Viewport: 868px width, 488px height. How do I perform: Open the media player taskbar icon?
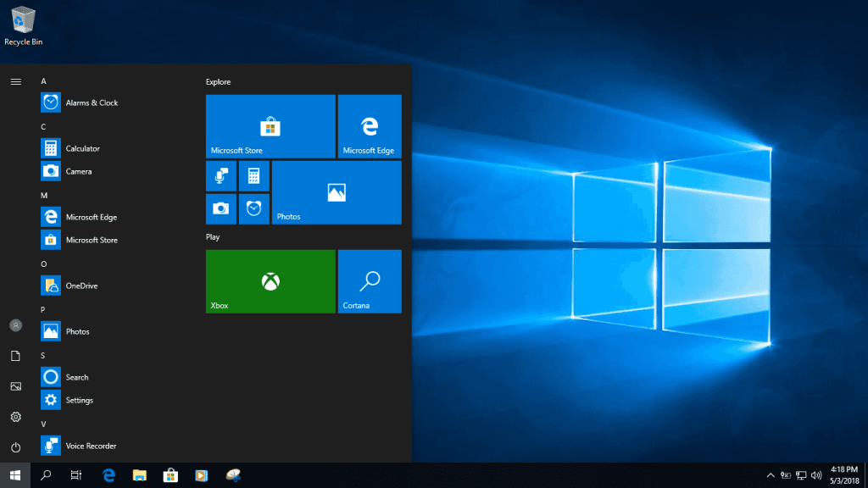202,475
